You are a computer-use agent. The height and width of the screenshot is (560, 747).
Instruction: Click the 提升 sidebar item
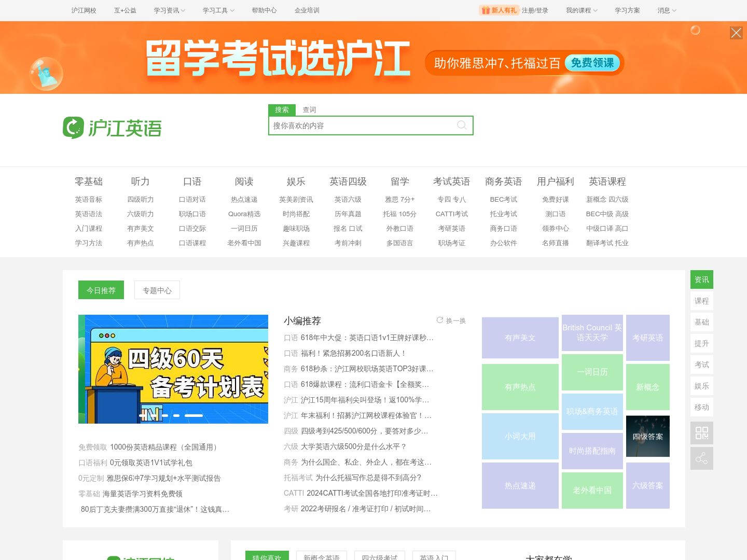click(x=702, y=343)
